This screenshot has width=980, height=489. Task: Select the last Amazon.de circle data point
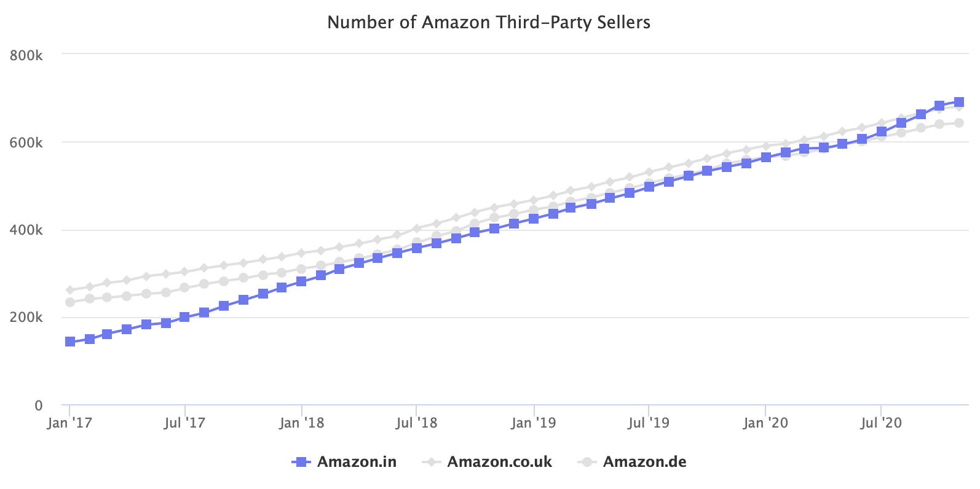point(958,123)
